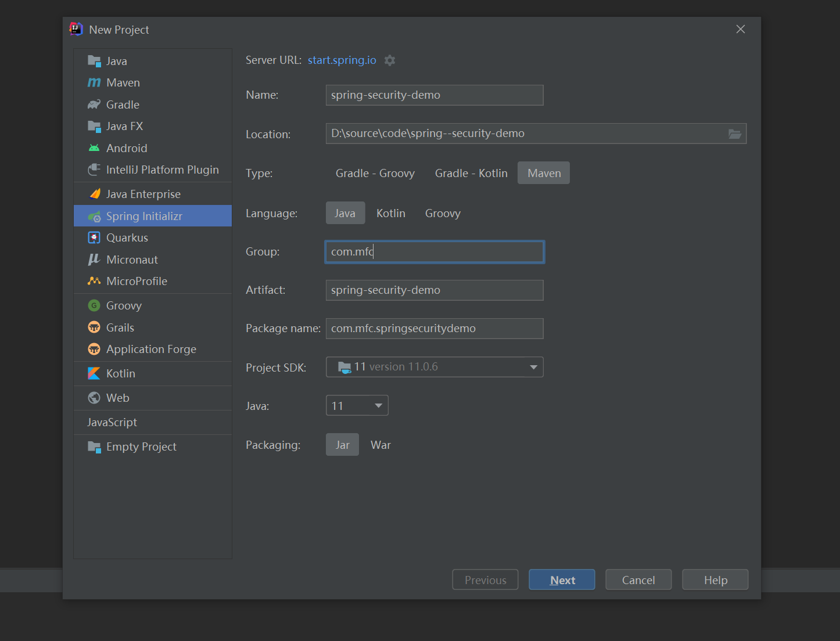The height and width of the screenshot is (641, 840).
Task: Focus the Group input field
Action: click(435, 252)
